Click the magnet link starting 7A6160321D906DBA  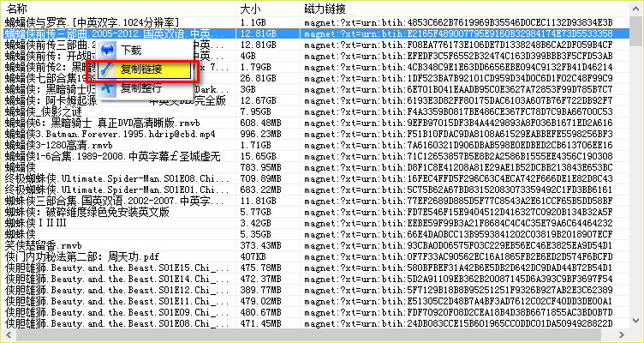pyautogui.click(x=459, y=145)
